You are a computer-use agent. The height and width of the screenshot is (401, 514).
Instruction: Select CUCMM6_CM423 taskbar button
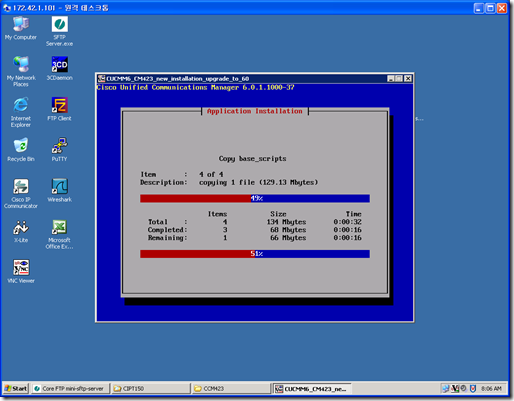pos(312,389)
